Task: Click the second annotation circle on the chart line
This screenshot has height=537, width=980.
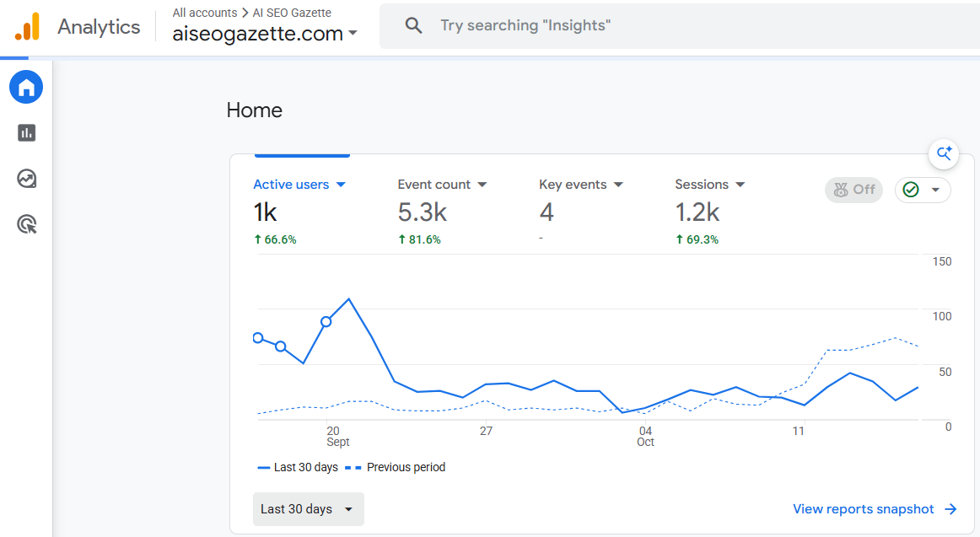Action: (281, 346)
